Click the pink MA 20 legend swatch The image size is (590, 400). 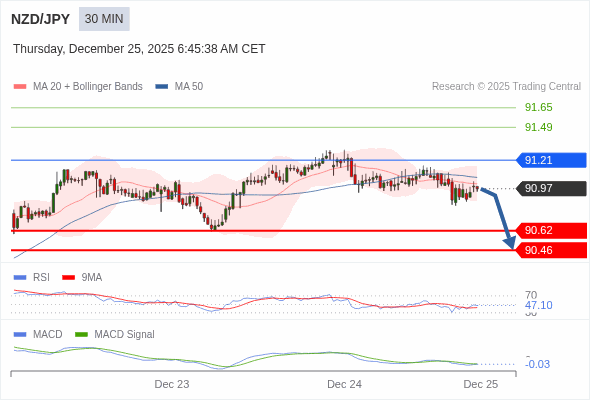[20, 87]
